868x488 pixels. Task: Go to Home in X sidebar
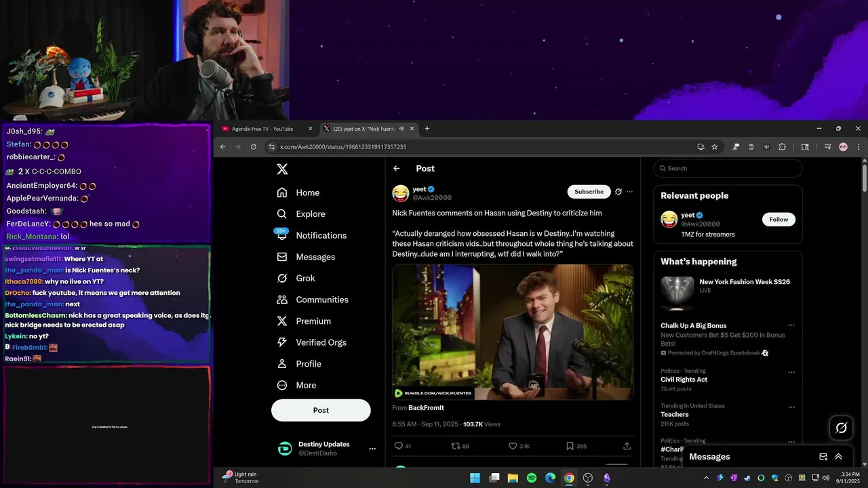coord(298,192)
